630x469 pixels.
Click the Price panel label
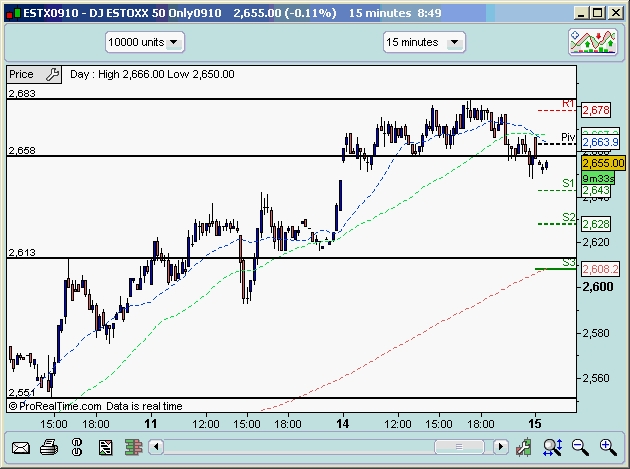(x=22, y=74)
